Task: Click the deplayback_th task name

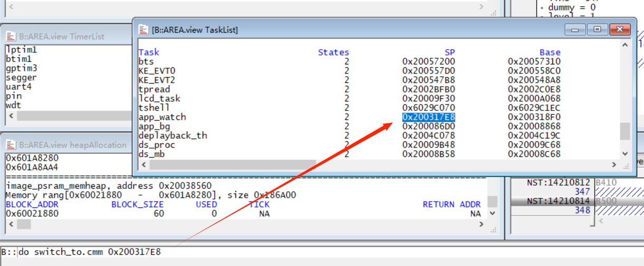Action: pos(173,135)
